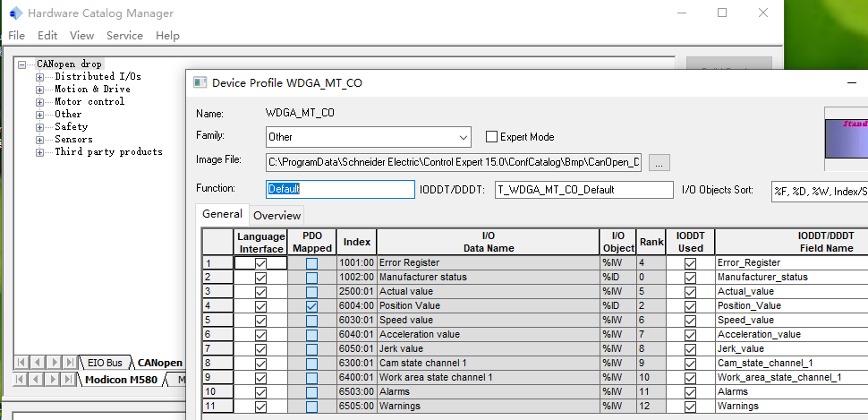Click next tab arrow in Modicon M580 row
Image resolution: width=868 pixels, height=420 pixels.
coord(54,380)
